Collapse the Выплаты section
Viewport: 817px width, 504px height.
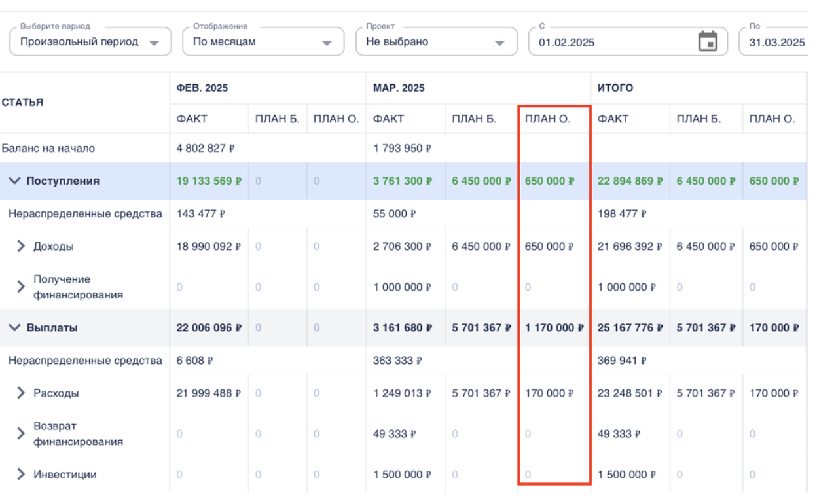(x=14, y=328)
